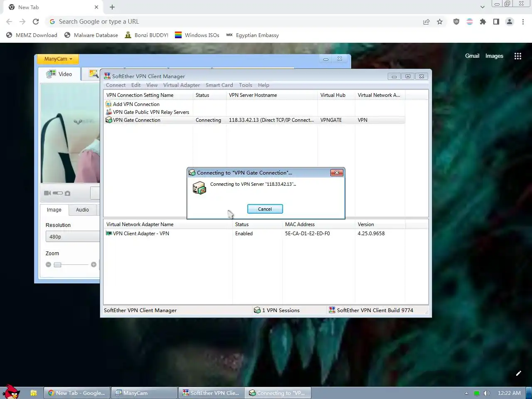Open the Google Images link
Viewport: 532px width, 399px height.
[x=494, y=56]
